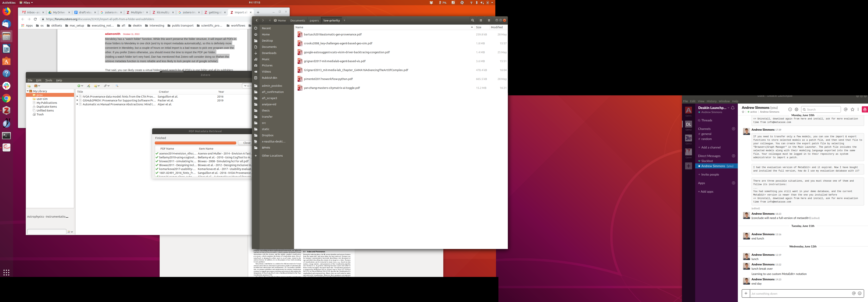Open Slack mentions and reactions @ icon

[846, 109]
